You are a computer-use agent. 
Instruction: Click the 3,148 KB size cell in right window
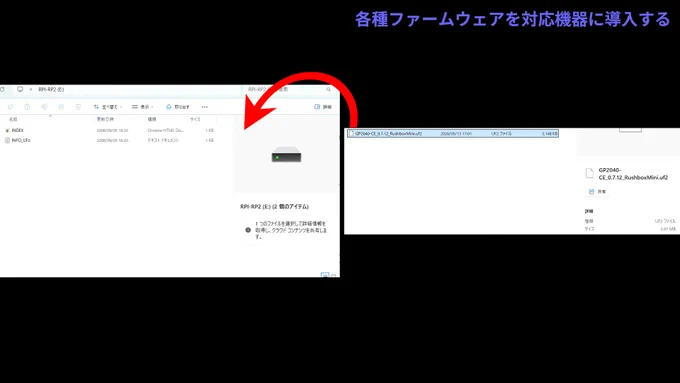(549, 134)
